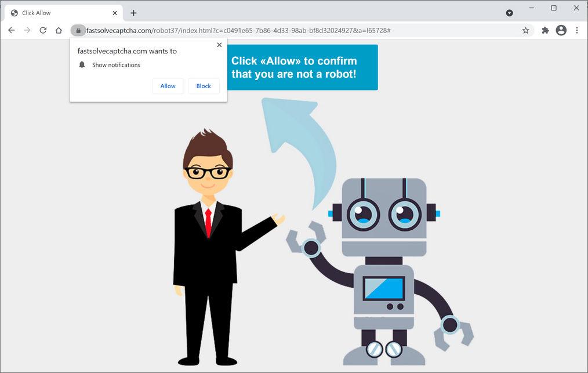
Task: Open the browser Extensions puzzle icon
Action: 545,30
